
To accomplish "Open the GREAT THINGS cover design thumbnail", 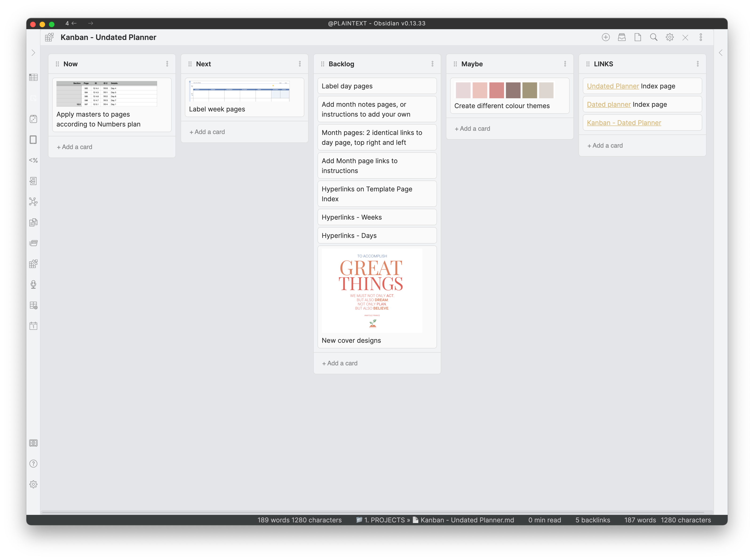I will coord(372,290).
